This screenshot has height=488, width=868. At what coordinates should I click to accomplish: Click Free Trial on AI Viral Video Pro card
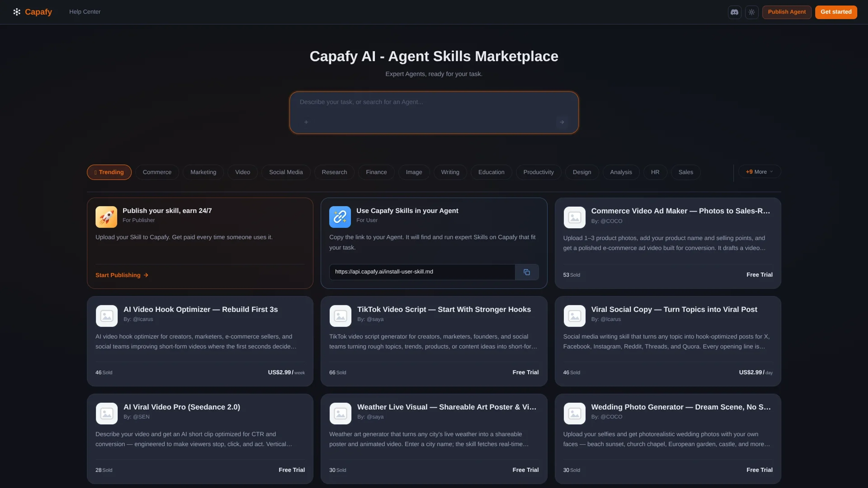291,470
